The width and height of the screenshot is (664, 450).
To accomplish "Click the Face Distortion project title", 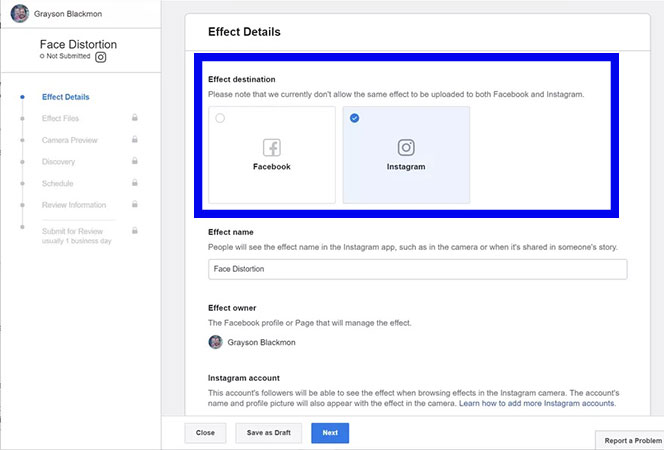I will pyautogui.click(x=78, y=44).
